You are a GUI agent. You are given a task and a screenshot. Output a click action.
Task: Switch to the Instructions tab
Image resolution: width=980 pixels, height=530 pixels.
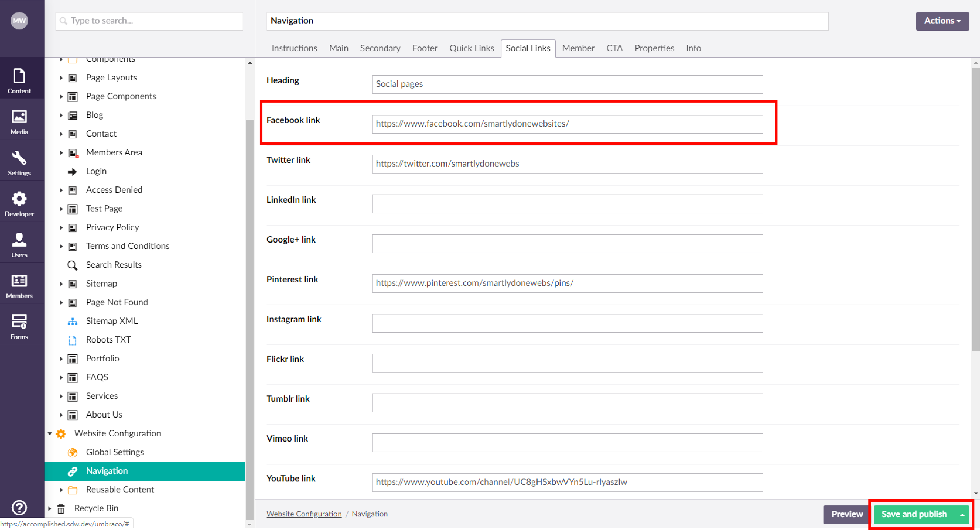click(294, 48)
